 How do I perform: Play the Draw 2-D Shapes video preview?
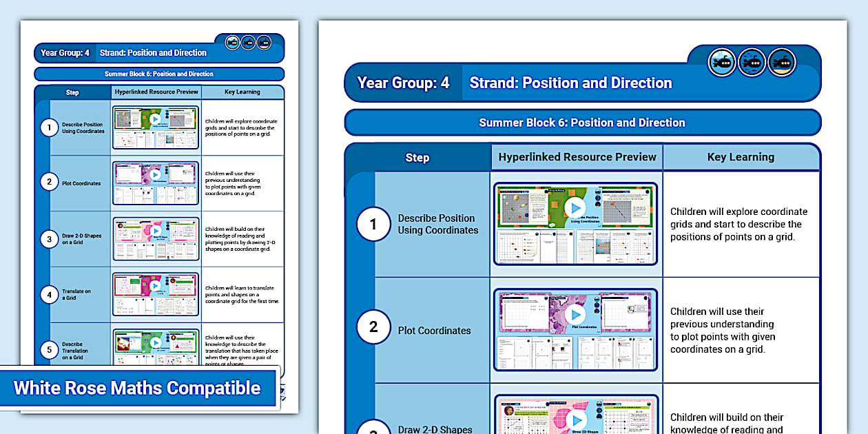(577, 419)
